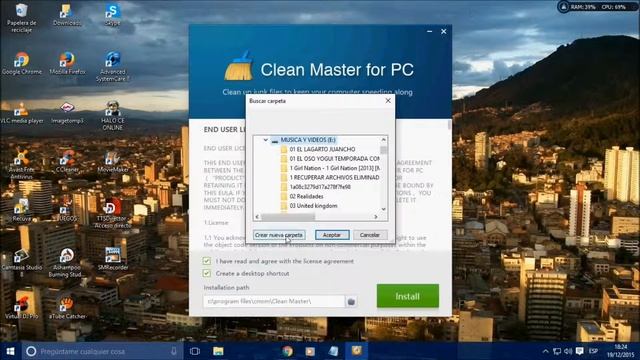Screen dimensions: 640x360
Task: Close the Buscar carpeta dialog
Action: click(388, 101)
